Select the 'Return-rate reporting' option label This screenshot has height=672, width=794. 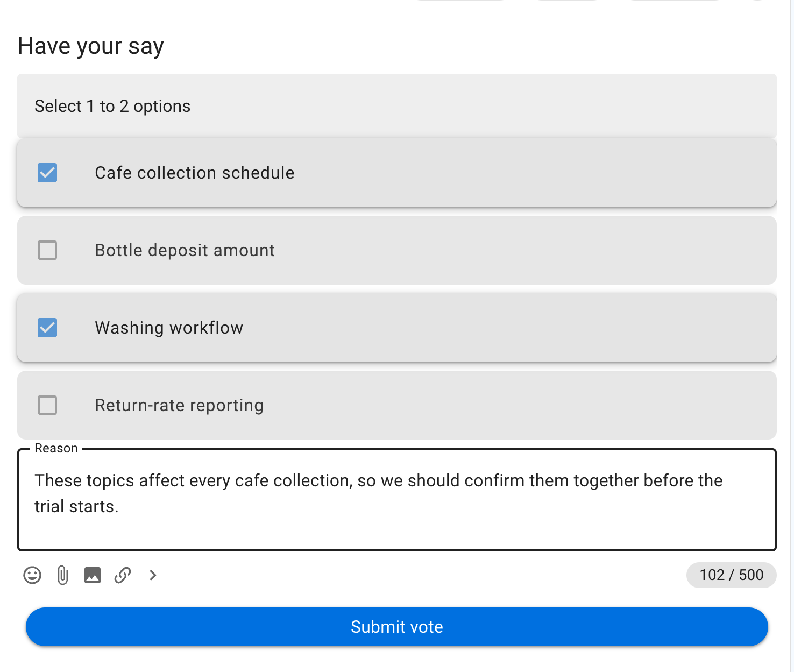[x=179, y=405]
